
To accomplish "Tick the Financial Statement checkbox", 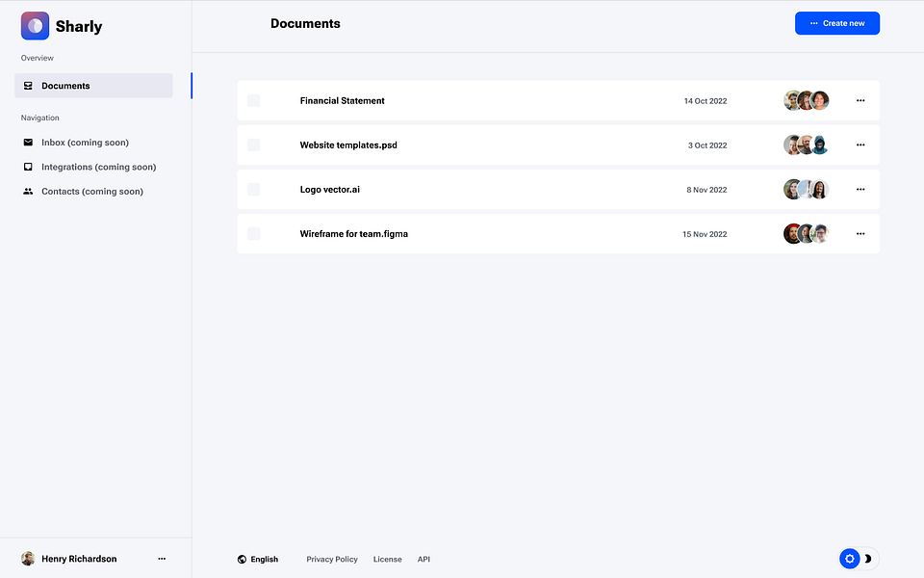I will pos(253,101).
